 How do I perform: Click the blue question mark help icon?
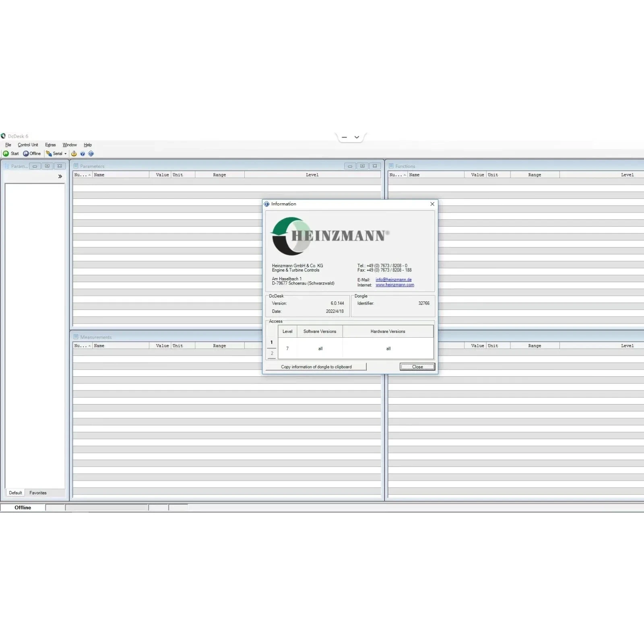[x=83, y=153]
